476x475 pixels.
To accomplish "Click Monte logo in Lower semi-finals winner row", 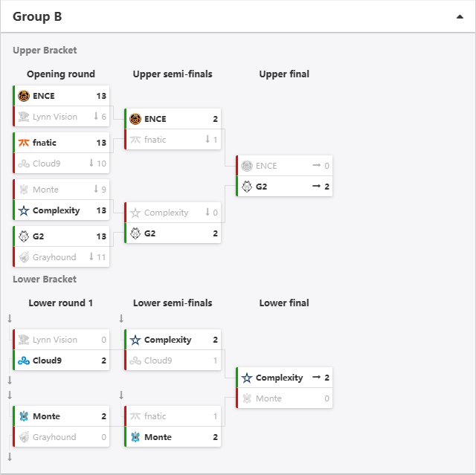I will click(x=135, y=437).
